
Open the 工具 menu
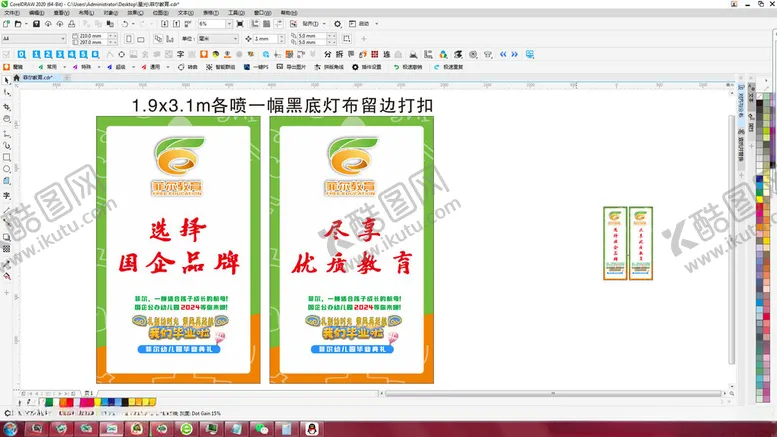tap(236, 12)
